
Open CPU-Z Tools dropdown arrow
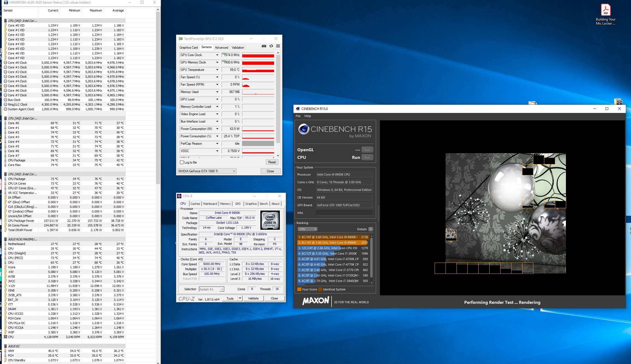tap(240, 298)
